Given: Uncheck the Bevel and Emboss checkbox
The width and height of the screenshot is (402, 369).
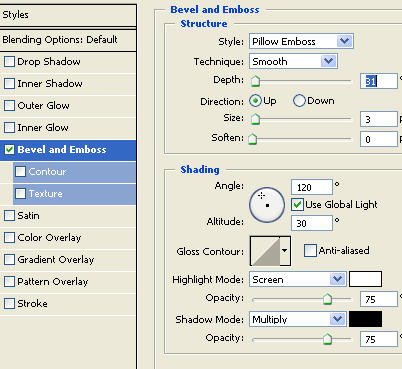Looking at the screenshot, I should tap(9, 150).
